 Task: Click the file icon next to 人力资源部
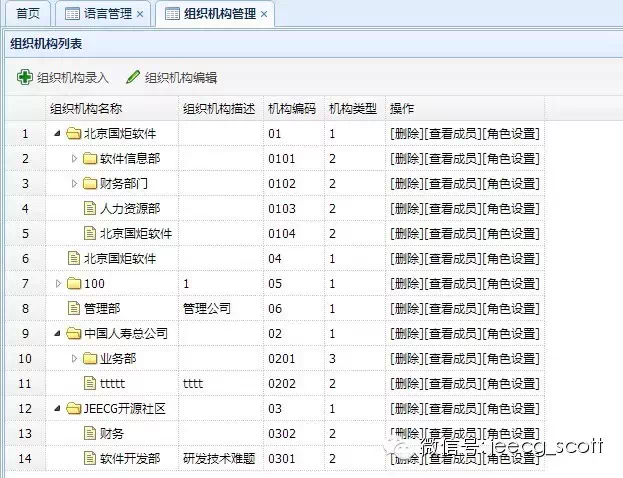90,208
